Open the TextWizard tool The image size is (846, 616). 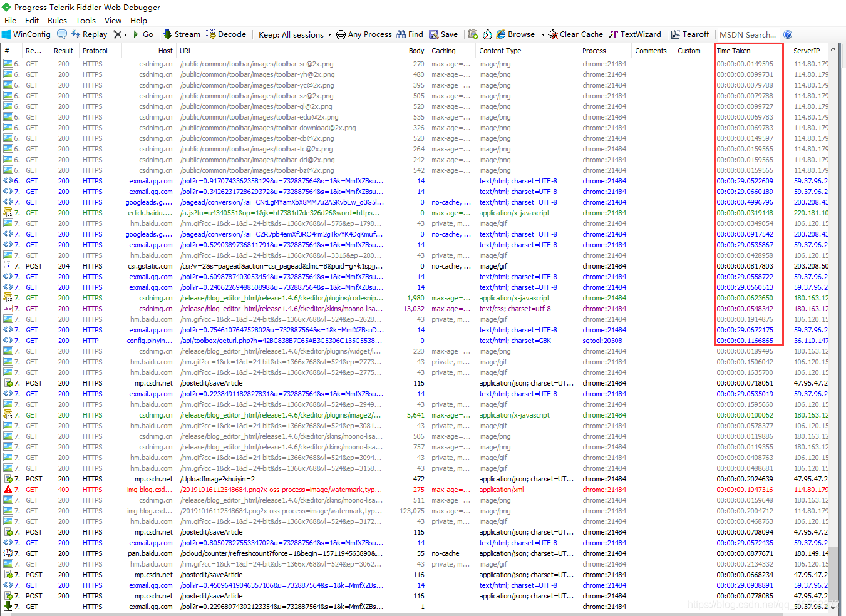tap(635, 34)
